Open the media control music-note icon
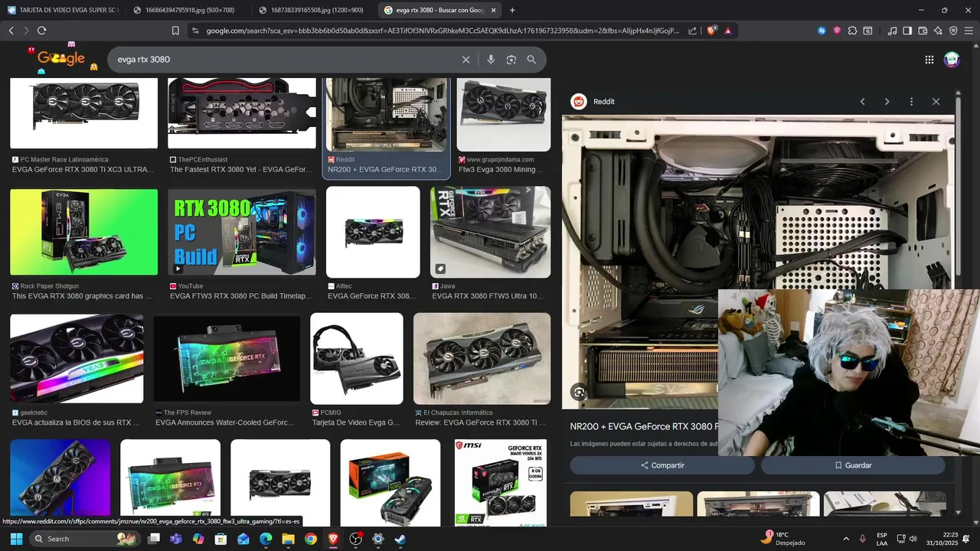This screenshot has width=980, height=551. click(892, 31)
